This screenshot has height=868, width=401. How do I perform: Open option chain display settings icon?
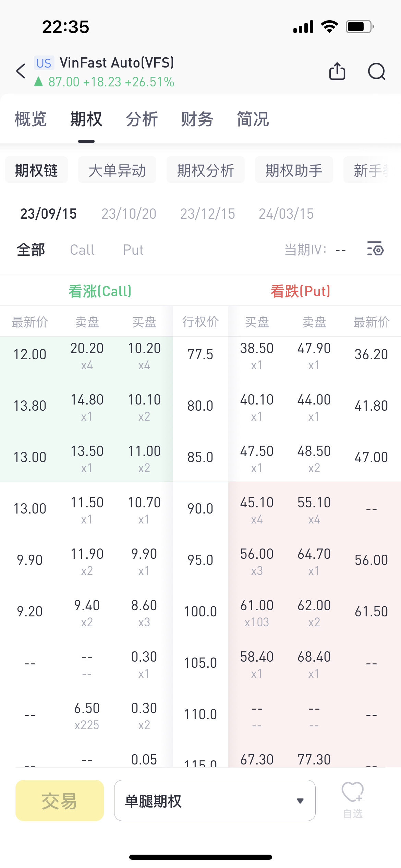[375, 249]
